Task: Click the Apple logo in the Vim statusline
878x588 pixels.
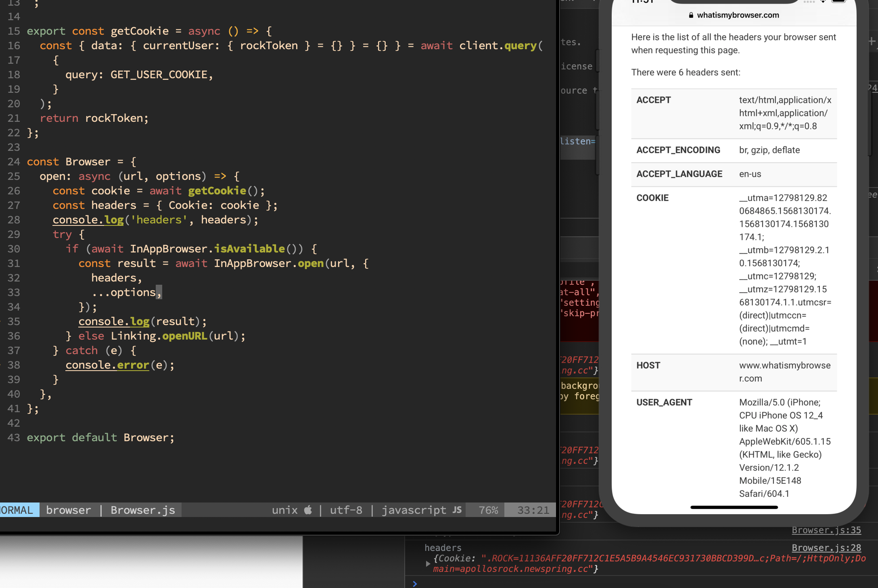Action: pos(308,510)
